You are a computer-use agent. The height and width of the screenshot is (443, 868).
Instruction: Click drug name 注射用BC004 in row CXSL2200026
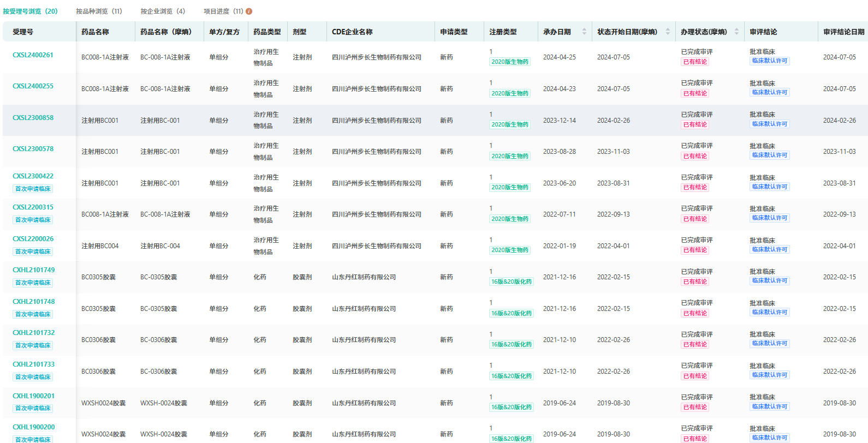[100, 246]
